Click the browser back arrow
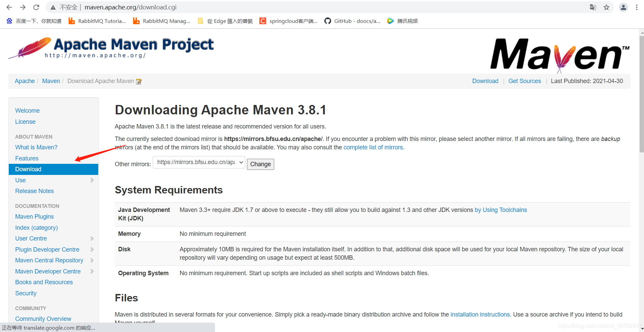The height and width of the screenshot is (332, 644). 9,7
